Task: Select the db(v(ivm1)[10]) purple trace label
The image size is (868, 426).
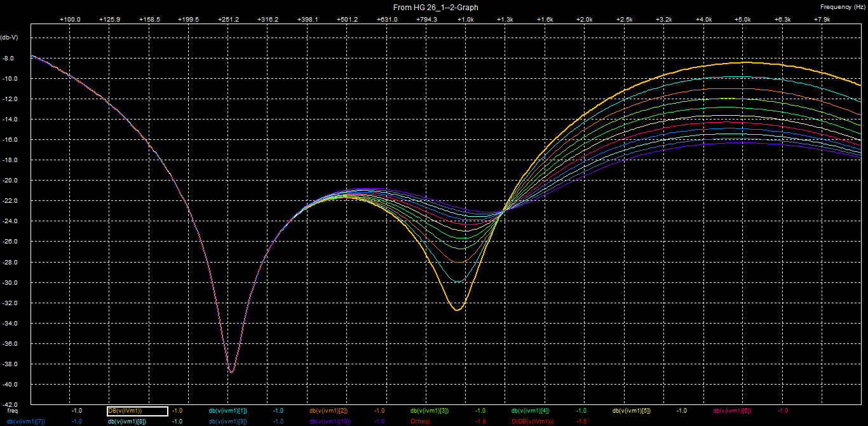Action: (x=330, y=421)
